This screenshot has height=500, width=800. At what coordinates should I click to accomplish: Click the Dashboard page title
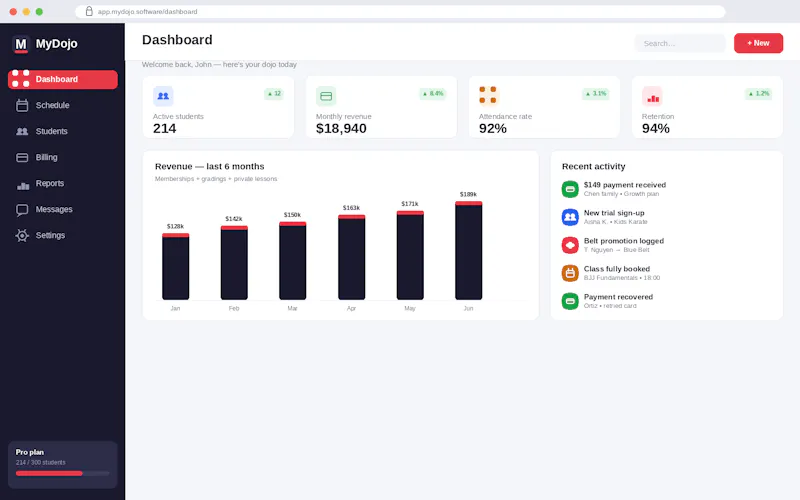[x=177, y=40]
